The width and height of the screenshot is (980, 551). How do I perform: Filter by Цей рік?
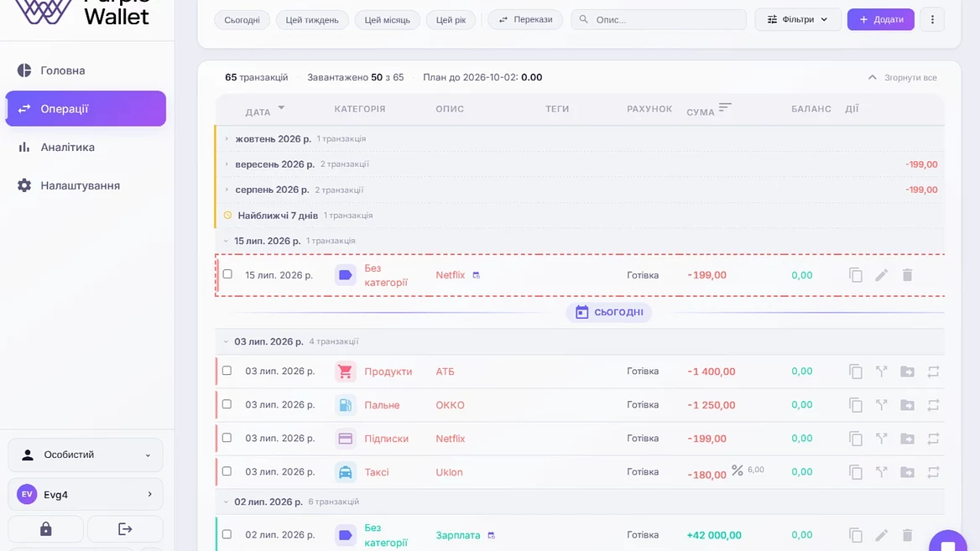(x=451, y=20)
